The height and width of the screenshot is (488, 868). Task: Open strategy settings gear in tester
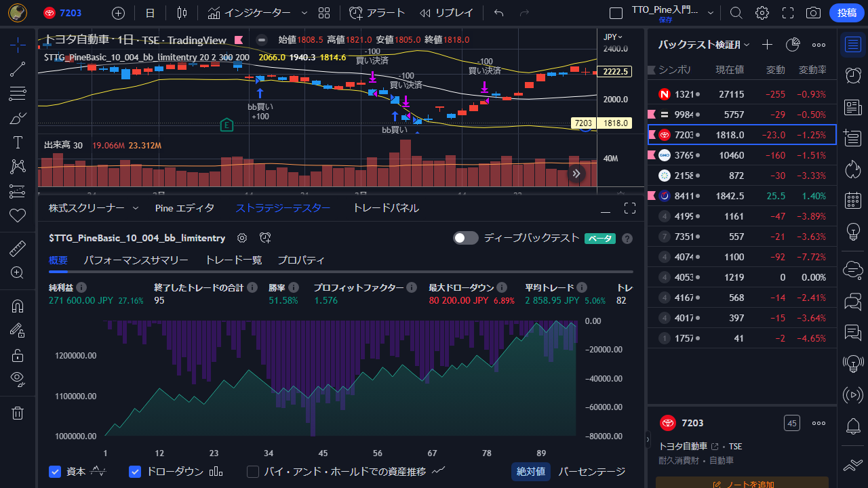[241, 238]
